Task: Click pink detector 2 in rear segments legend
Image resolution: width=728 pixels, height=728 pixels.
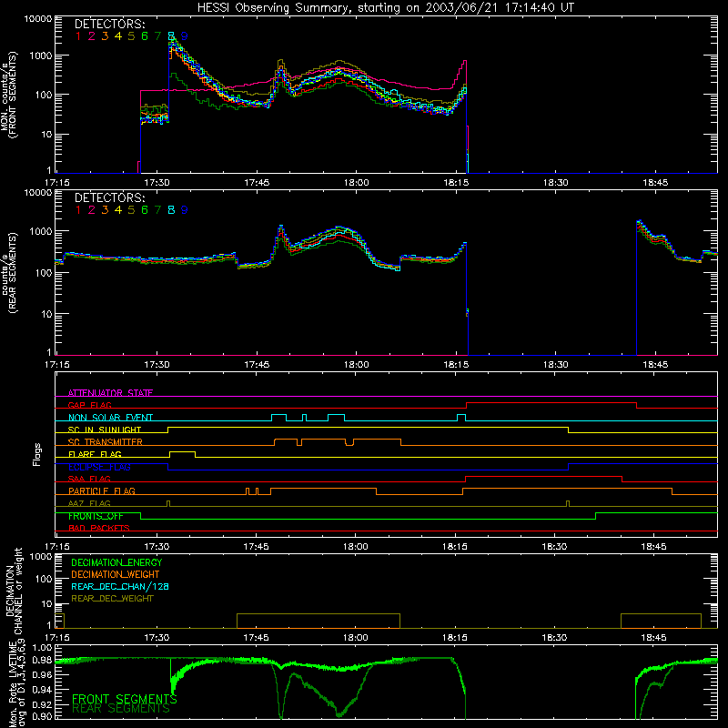Action: tap(92, 210)
